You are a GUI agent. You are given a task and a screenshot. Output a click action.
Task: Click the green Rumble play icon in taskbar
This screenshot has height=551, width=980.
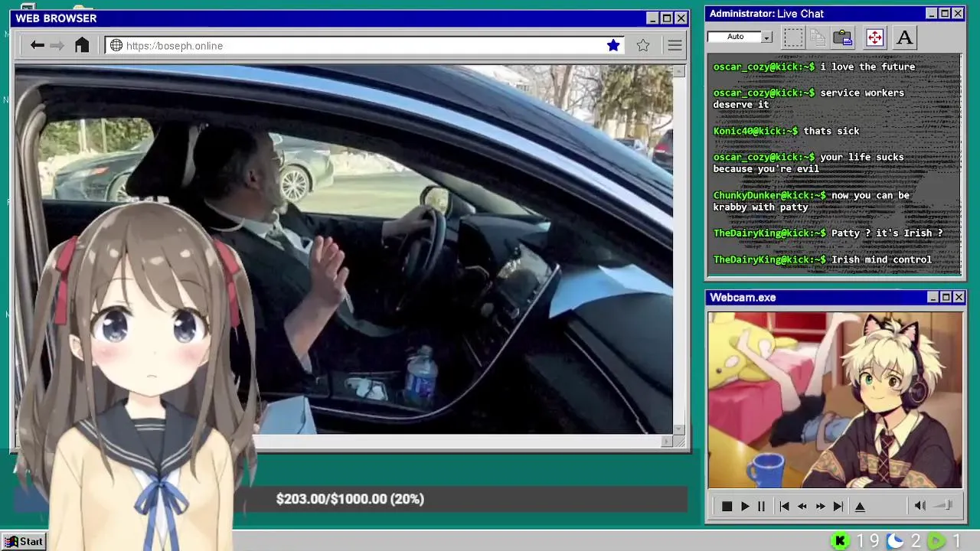click(x=936, y=542)
